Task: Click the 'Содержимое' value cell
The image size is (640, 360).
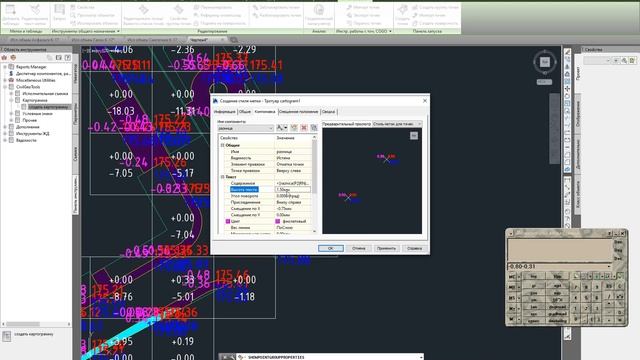Action: click(x=293, y=183)
